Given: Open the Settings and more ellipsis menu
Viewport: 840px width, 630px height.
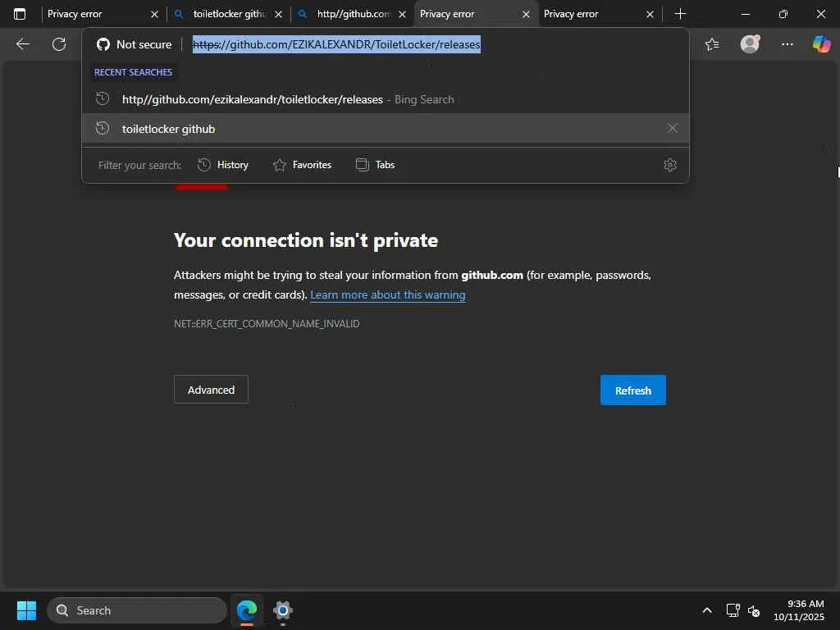Looking at the screenshot, I should pos(787,44).
